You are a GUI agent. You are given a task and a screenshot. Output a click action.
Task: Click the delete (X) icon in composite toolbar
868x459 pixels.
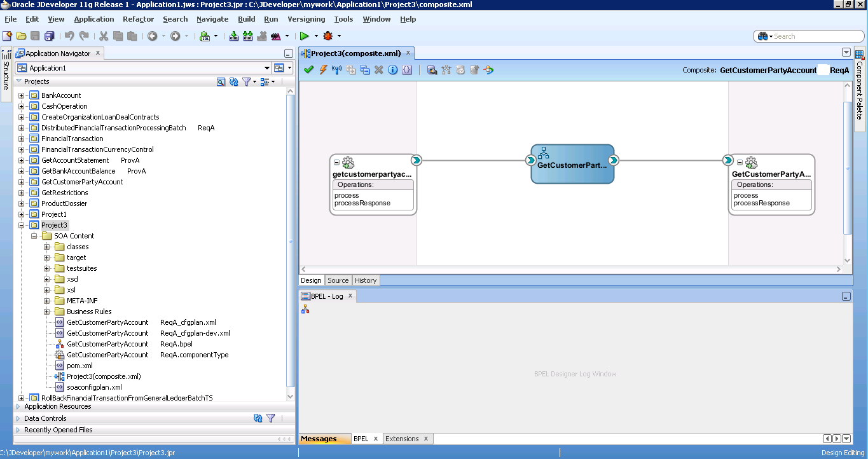point(378,69)
